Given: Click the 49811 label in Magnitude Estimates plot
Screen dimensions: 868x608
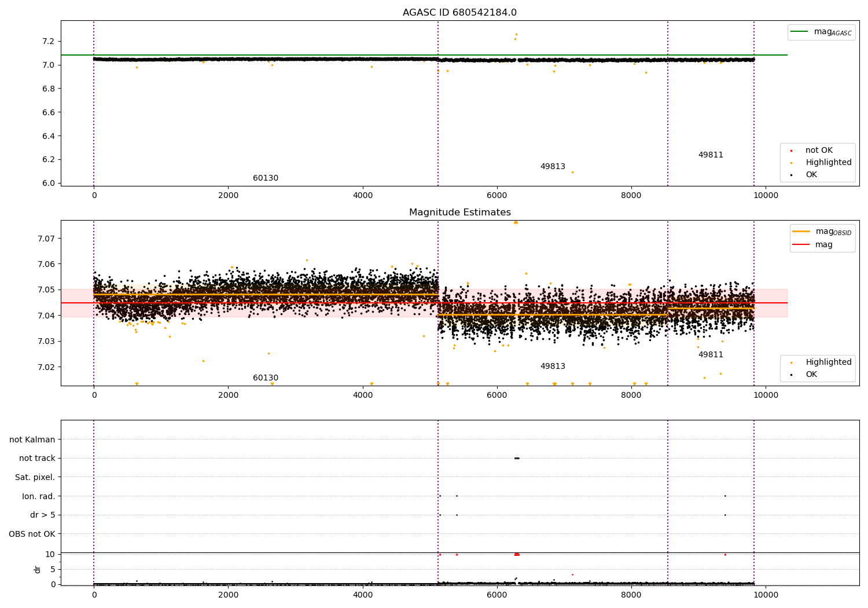Looking at the screenshot, I should (711, 355).
